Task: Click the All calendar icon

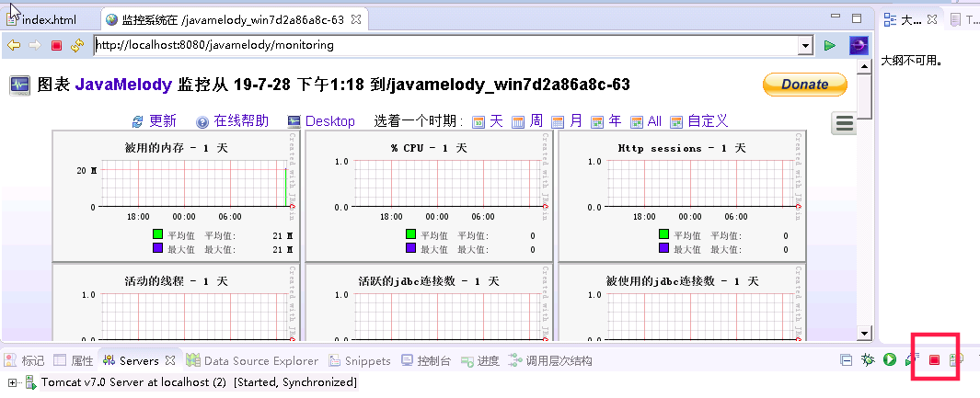Action: (637, 121)
